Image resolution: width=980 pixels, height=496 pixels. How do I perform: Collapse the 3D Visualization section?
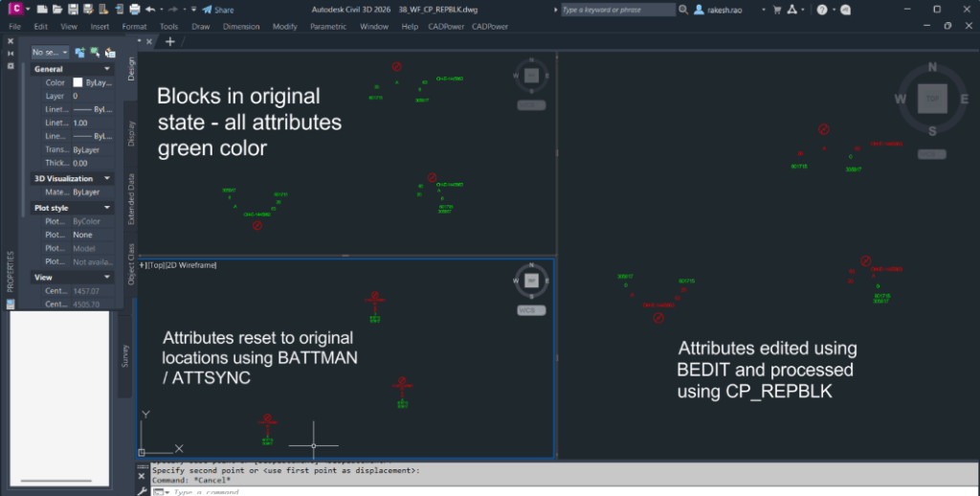click(x=109, y=178)
